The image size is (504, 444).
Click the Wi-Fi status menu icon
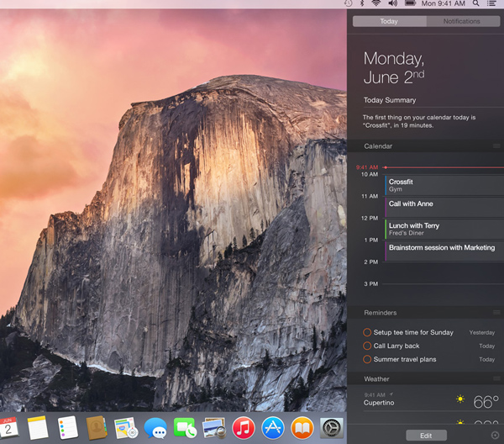(375, 4)
